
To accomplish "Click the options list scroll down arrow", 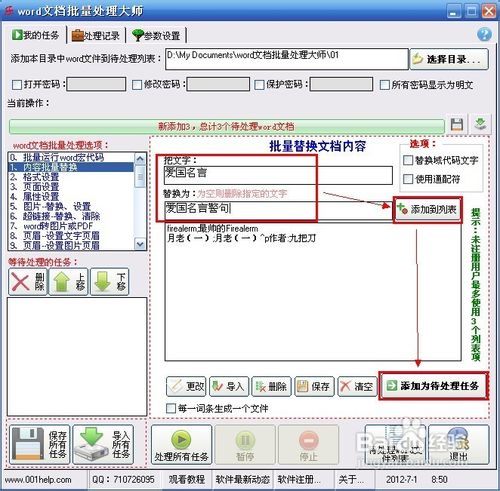I will click(140, 245).
